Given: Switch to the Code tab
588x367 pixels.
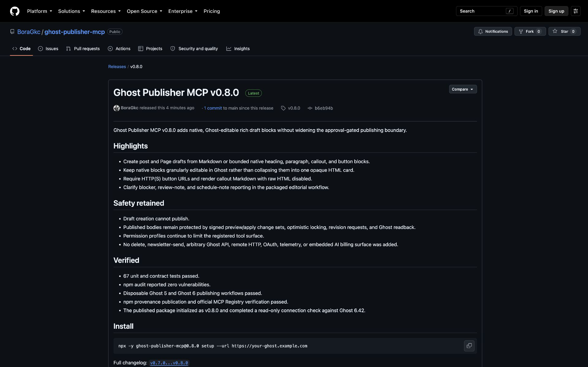Looking at the screenshot, I should click(21, 49).
